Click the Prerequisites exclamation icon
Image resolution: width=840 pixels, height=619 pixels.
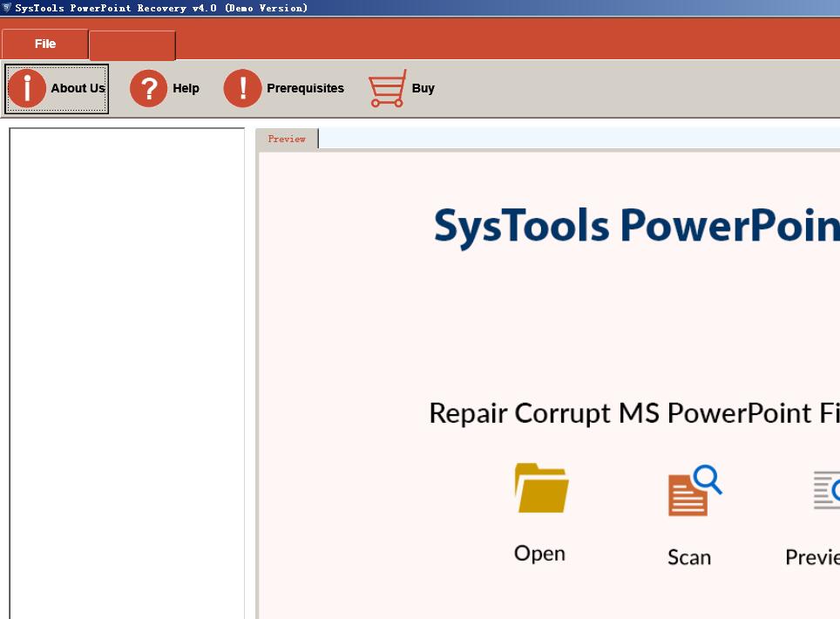[x=242, y=88]
